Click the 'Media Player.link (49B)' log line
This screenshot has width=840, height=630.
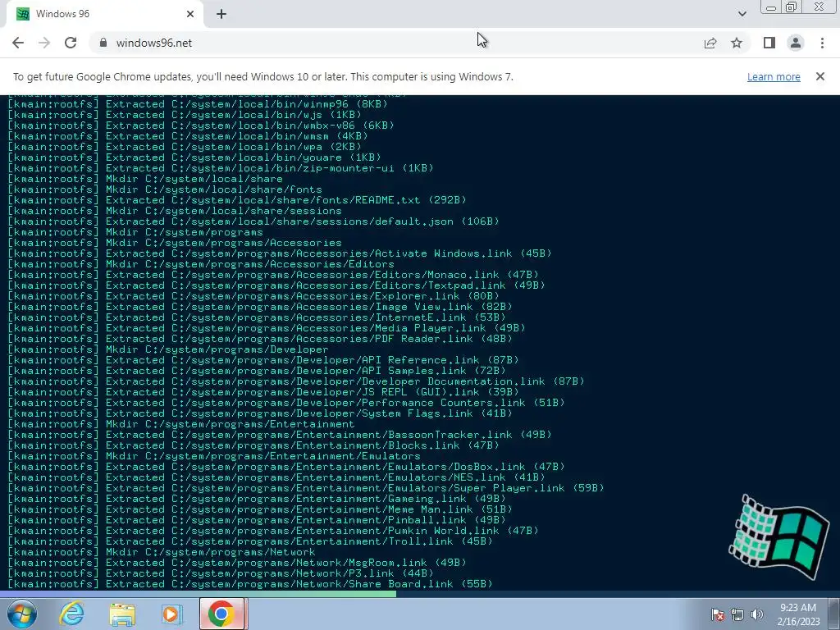pyautogui.click(x=267, y=328)
